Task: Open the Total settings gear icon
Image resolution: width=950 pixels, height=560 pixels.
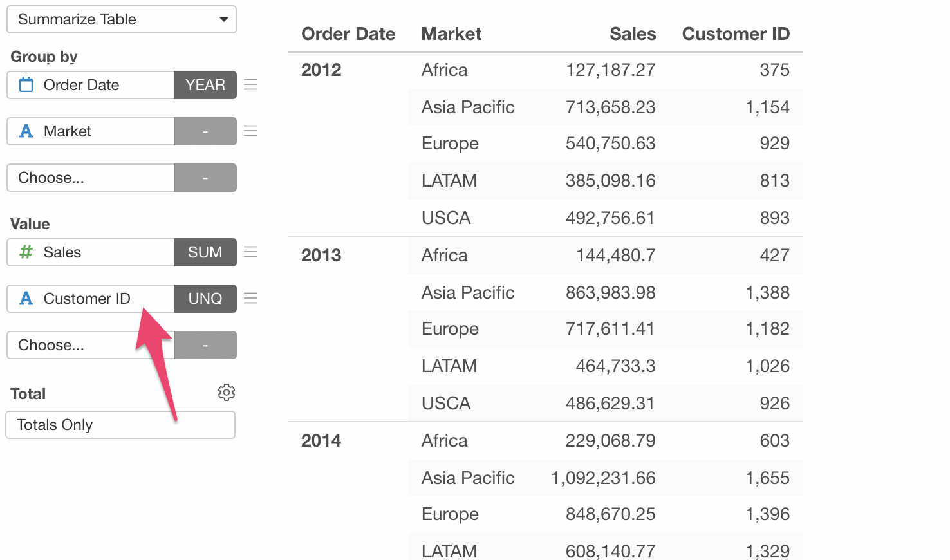Action: point(227,392)
